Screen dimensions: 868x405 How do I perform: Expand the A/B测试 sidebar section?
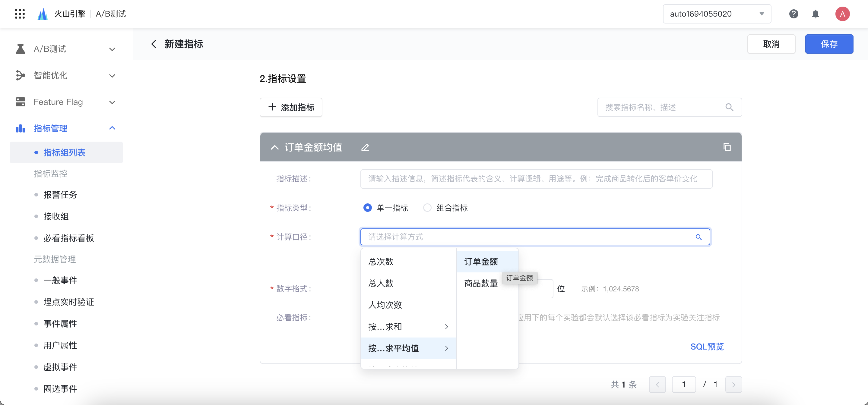(x=112, y=49)
